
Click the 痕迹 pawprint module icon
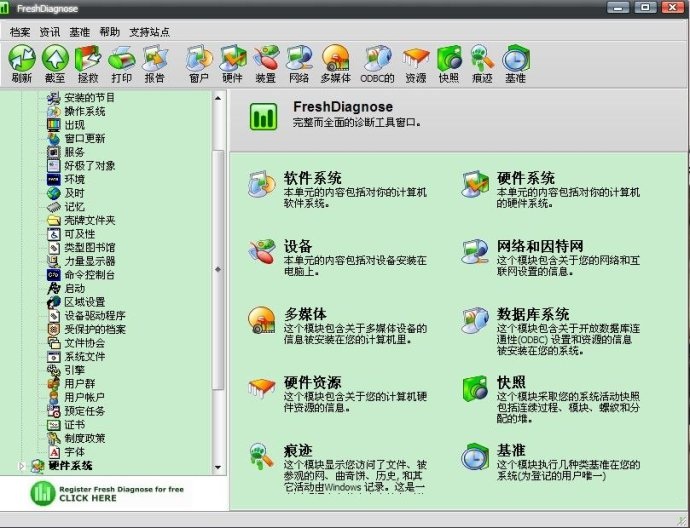tap(262, 456)
